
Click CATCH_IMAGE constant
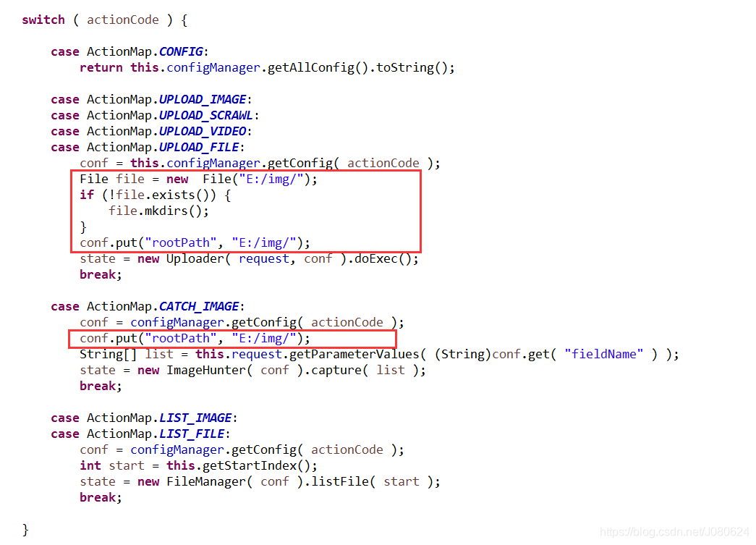(199, 306)
